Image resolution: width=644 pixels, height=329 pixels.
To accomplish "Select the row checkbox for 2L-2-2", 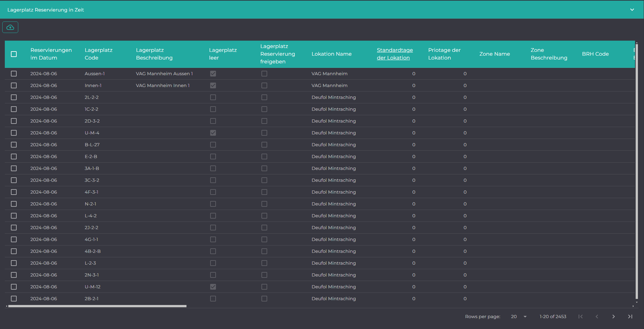I will pyautogui.click(x=14, y=97).
